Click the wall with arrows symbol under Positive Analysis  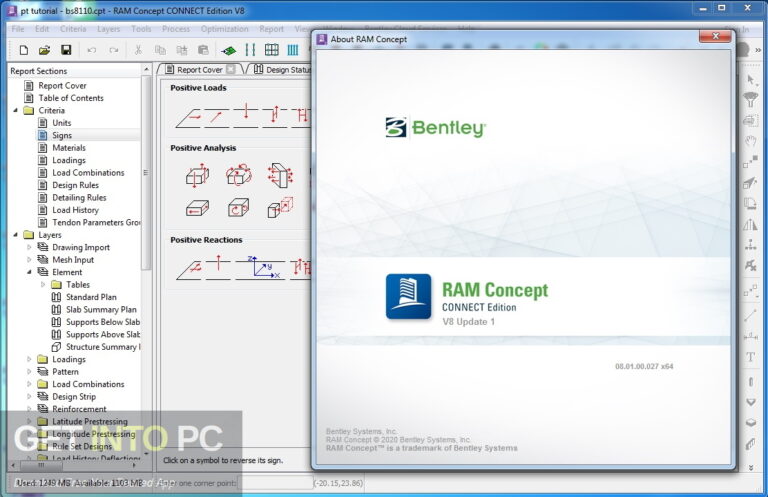point(280,175)
